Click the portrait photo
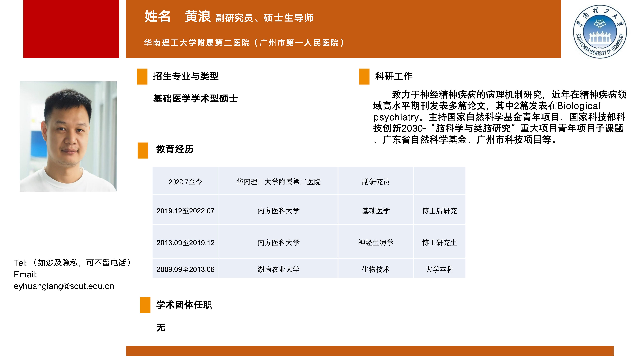 68,136
